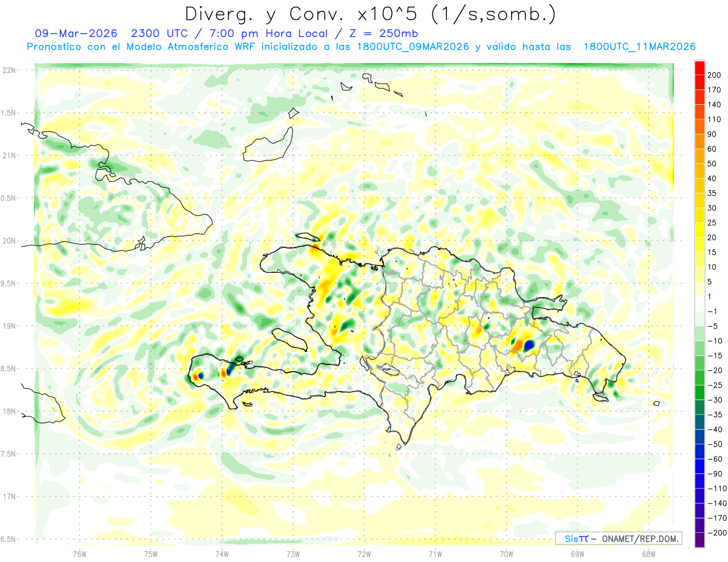The width and height of the screenshot is (728, 562).
Task: Click the '19N' latitude label
Action: click(8, 326)
